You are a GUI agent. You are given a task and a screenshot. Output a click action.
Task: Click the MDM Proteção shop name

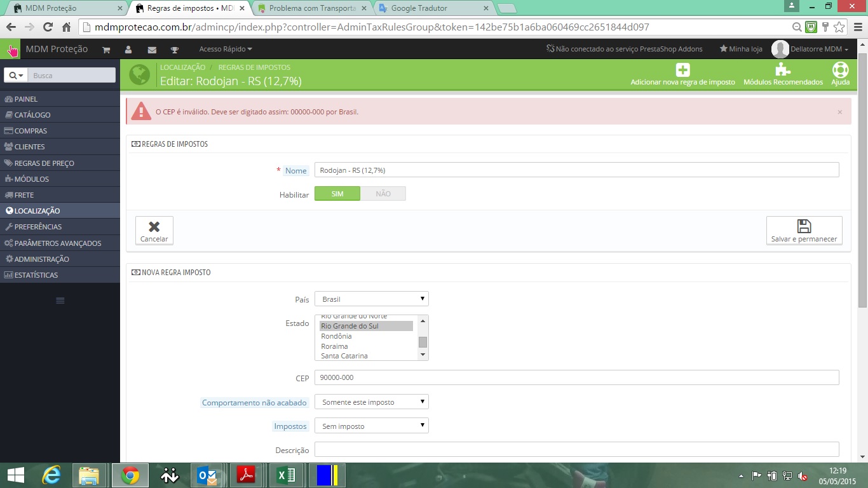57,49
